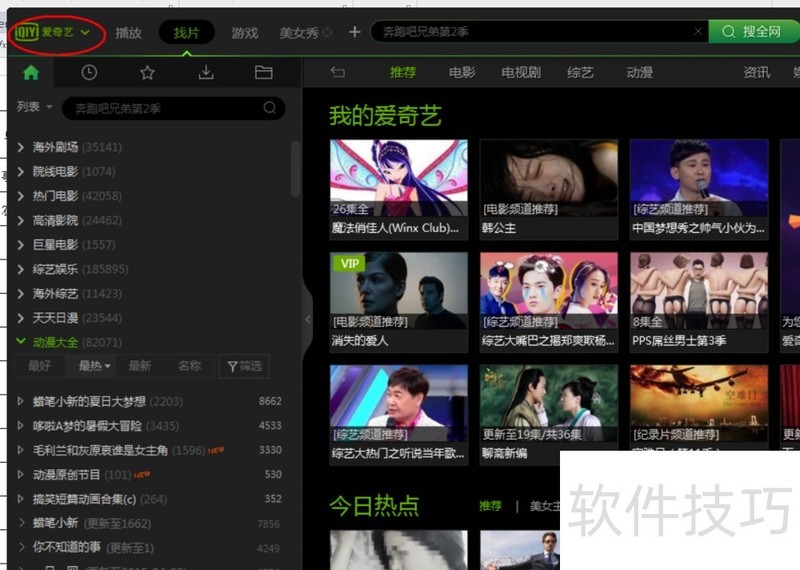Image resolution: width=800 pixels, height=570 pixels.
Task: Open 中国梦想秀之帅气小伙 thumbnail
Action: pos(699,178)
